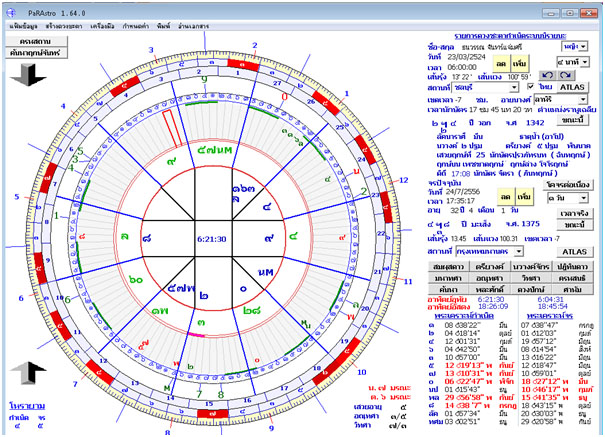
Task: Click the ค้นหา button in grid
Action: coord(448,289)
